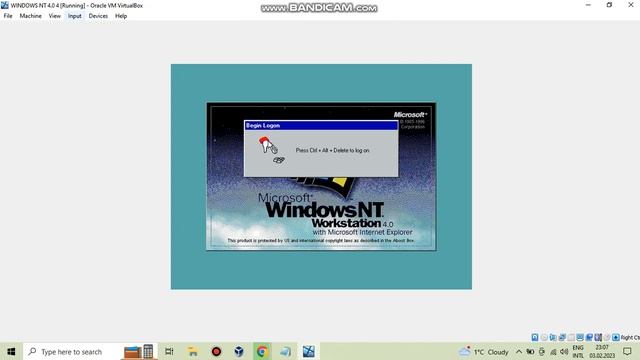The image size is (640, 360).
Task: Open the notification center icon
Action: point(627,351)
